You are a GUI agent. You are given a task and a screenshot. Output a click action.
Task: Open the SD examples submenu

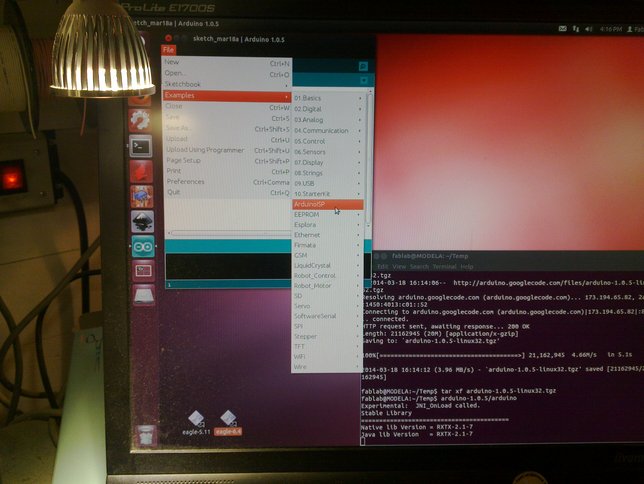coord(327,296)
